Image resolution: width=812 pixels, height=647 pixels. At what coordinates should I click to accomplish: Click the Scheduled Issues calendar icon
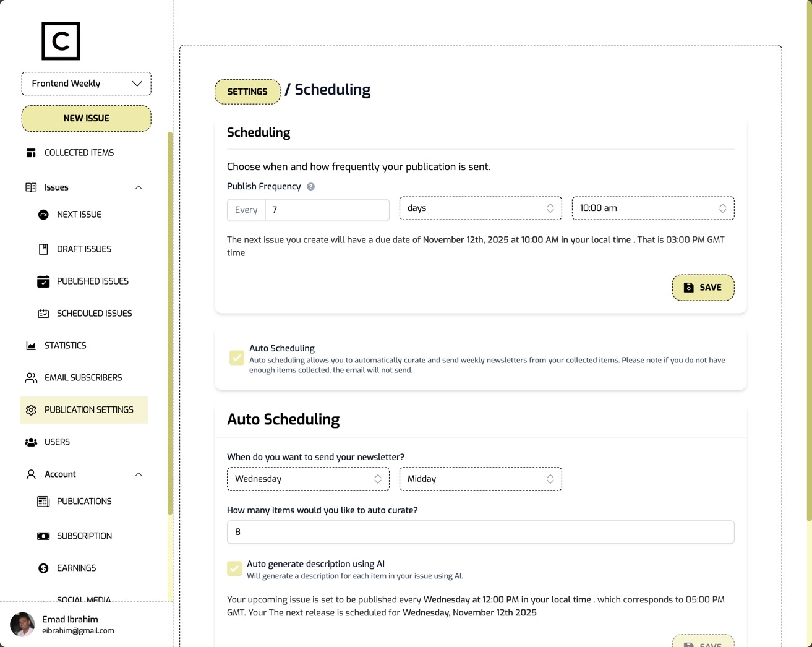[x=43, y=313]
